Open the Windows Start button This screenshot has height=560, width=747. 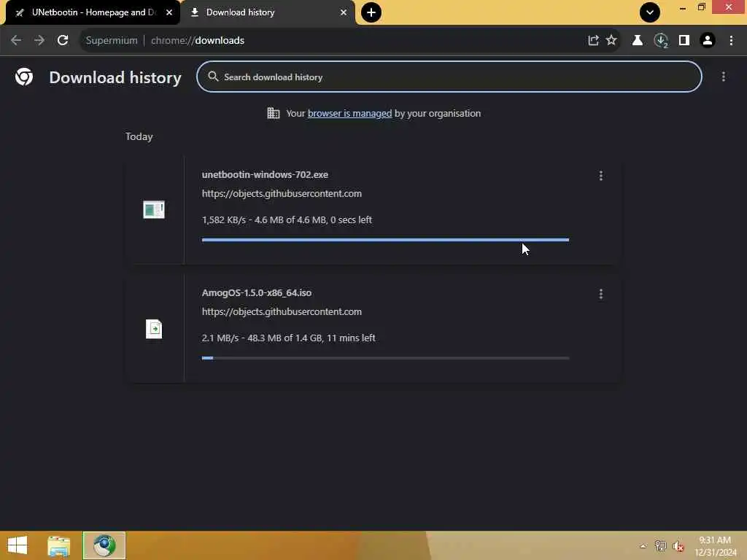[18, 545]
